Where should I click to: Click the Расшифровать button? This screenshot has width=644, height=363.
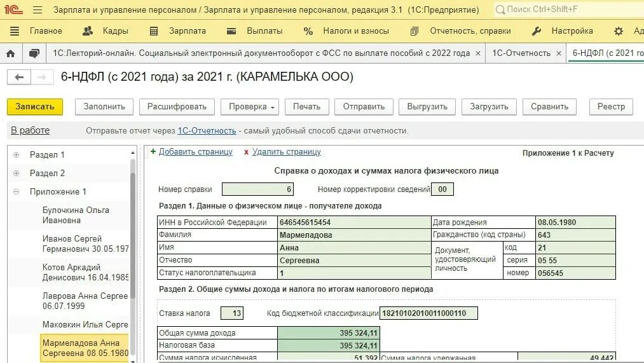coord(177,107)
